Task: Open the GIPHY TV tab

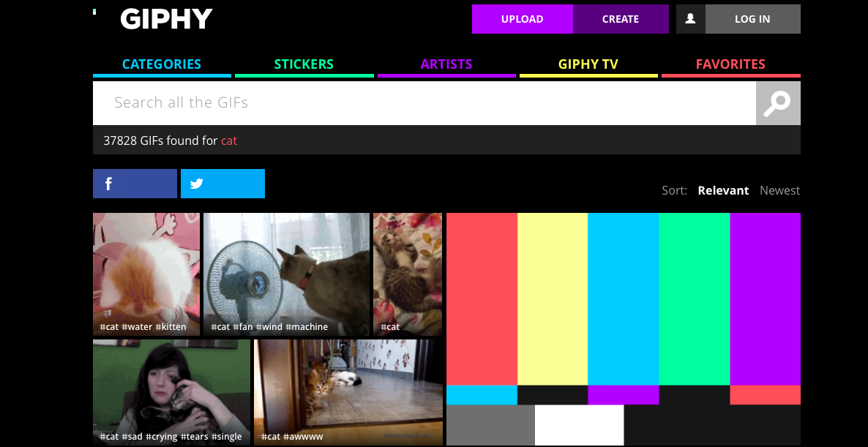Action: pos(588,64)
